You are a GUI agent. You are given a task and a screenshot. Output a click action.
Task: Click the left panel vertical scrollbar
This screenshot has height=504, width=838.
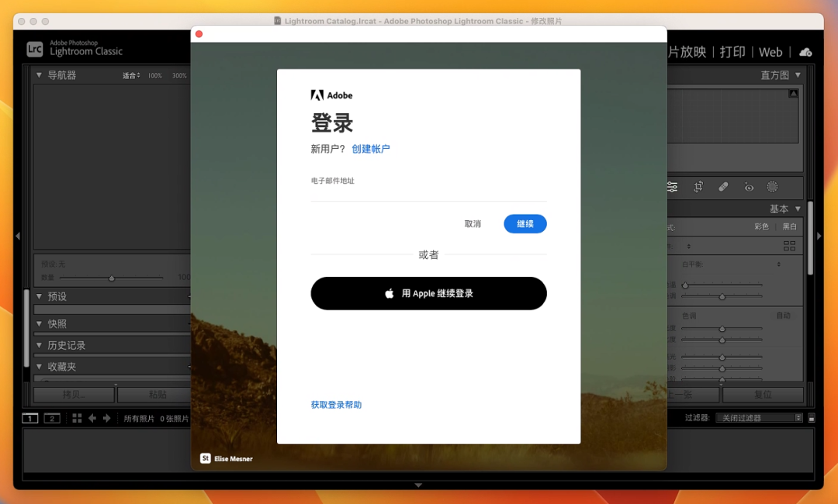(26, 328)
